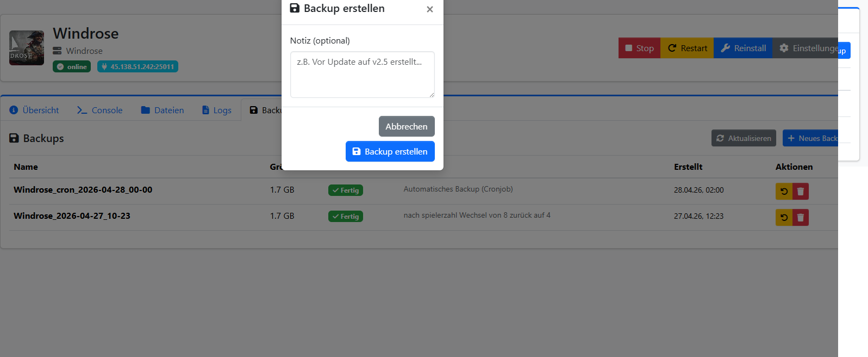Image resolution: width=868 pixels, height=357 pixels.
Task: Click restore icon for Windrose_cron backup
Action: click(784, 192)
